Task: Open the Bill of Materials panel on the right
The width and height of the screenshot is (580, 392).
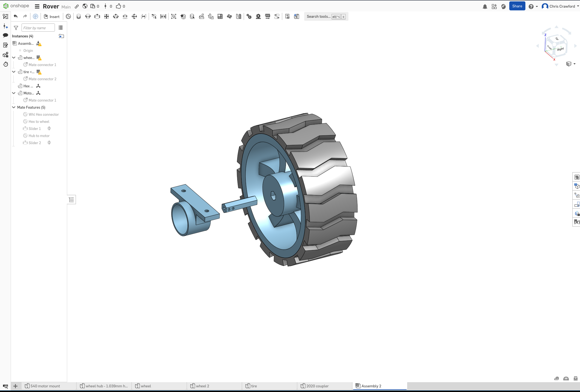Action: point(577,177)
